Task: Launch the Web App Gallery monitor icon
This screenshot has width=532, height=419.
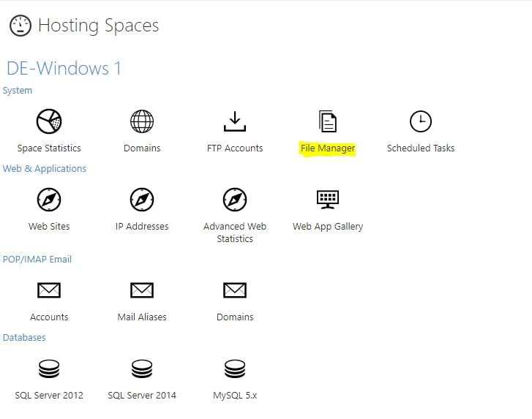Action: (x=328, y=200)
